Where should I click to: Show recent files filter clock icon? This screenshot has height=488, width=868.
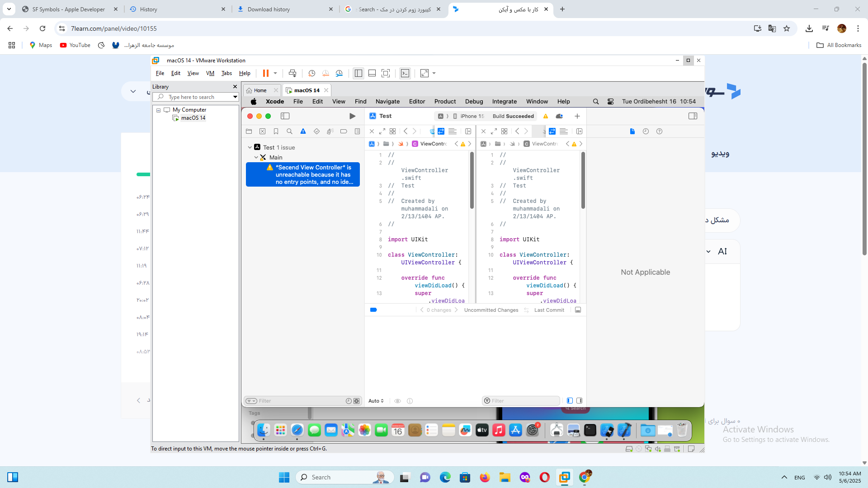point(349,401)
